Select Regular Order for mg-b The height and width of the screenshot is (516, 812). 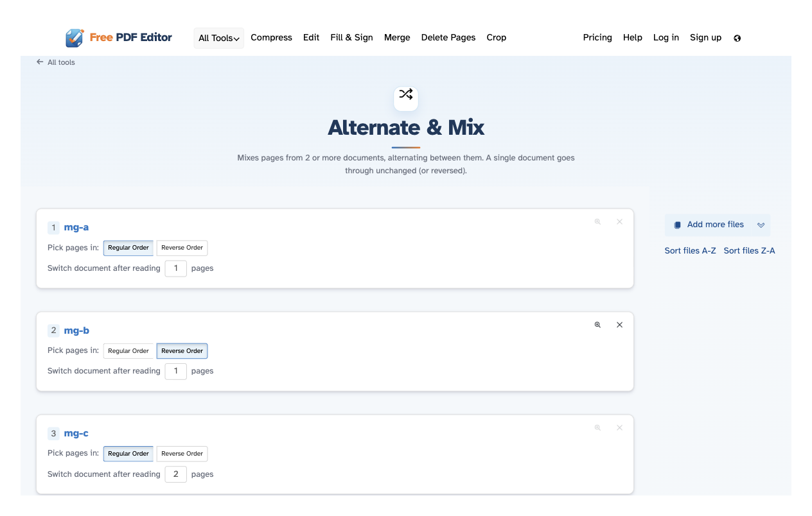coord(128,351)
